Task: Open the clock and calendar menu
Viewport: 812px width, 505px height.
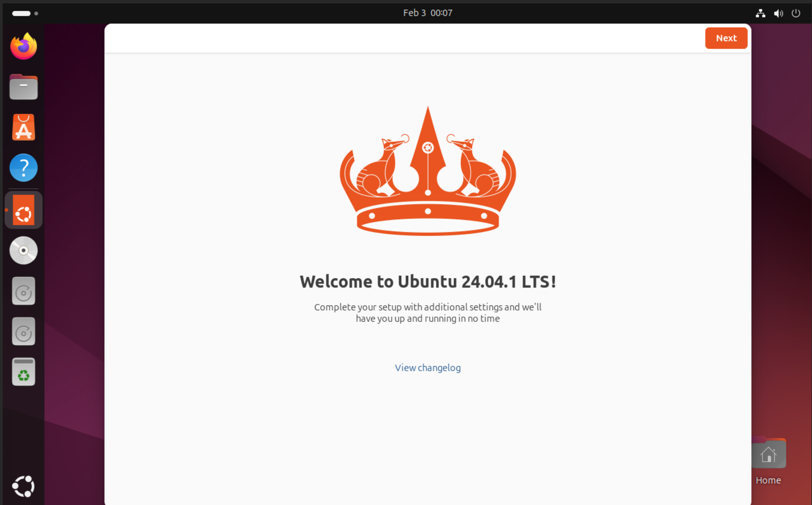Action: tap(428, 13)
